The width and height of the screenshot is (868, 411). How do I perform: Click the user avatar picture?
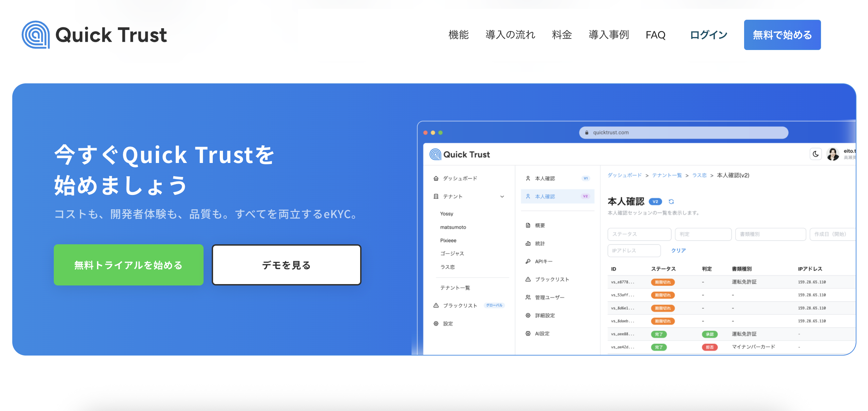coord(833,154)
